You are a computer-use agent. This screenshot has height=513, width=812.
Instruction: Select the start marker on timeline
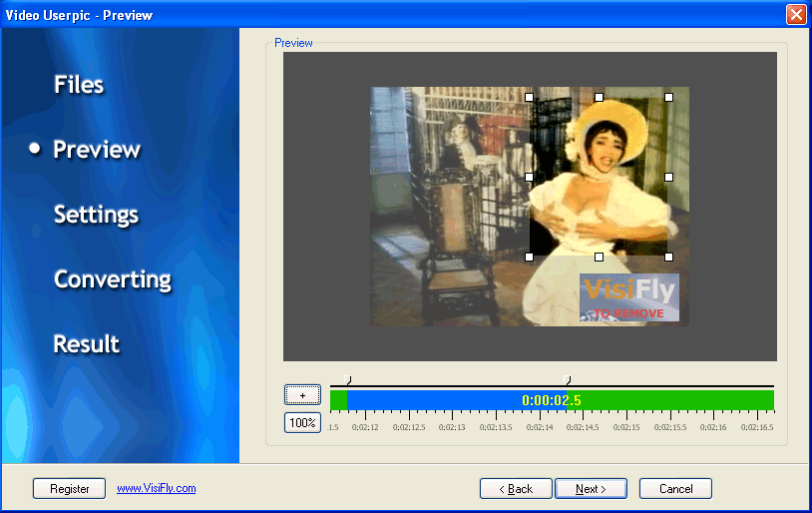[347, 380]
